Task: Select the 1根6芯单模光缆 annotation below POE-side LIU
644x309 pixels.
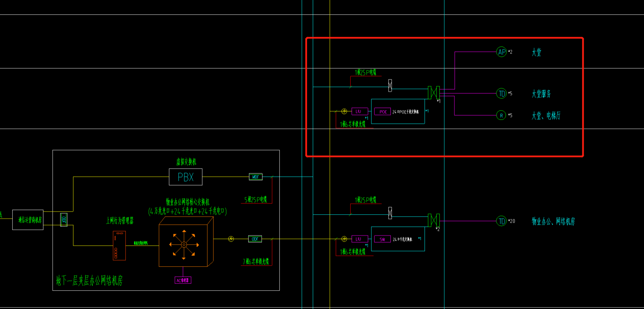Action: click(x=353, y=124)
